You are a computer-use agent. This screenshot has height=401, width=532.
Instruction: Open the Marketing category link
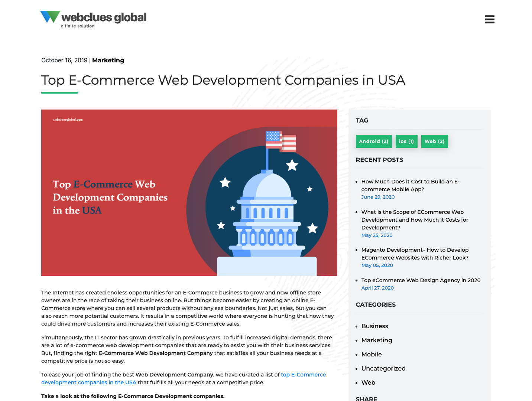377,340
